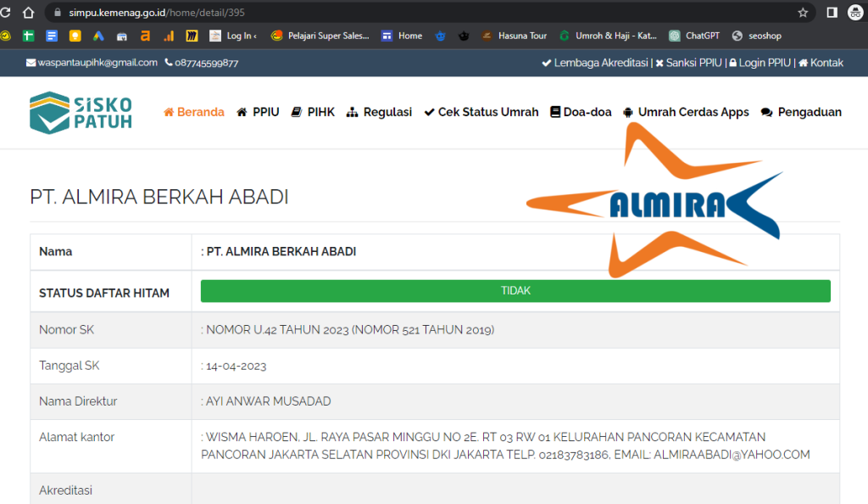Open the 'Pelajari Super Sales' bookmark
868x504 pixels.
(320, 36)
